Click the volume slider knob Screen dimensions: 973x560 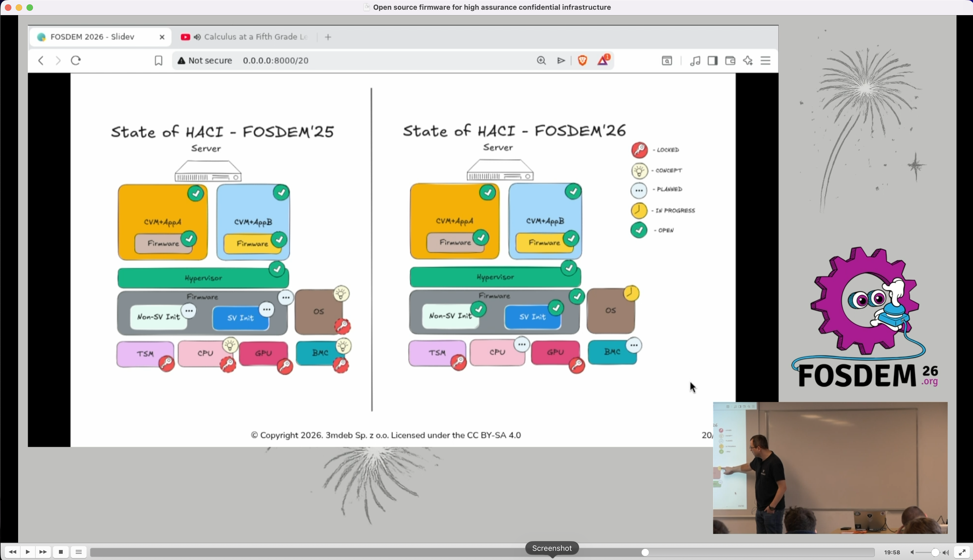pos(935,552)
